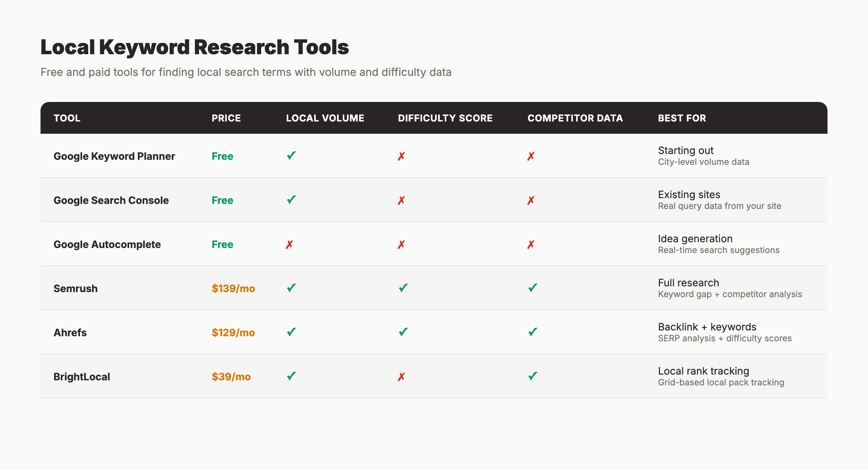Open the Difficulty Score column header
This screenshot has width=868, height=470.
444,118
